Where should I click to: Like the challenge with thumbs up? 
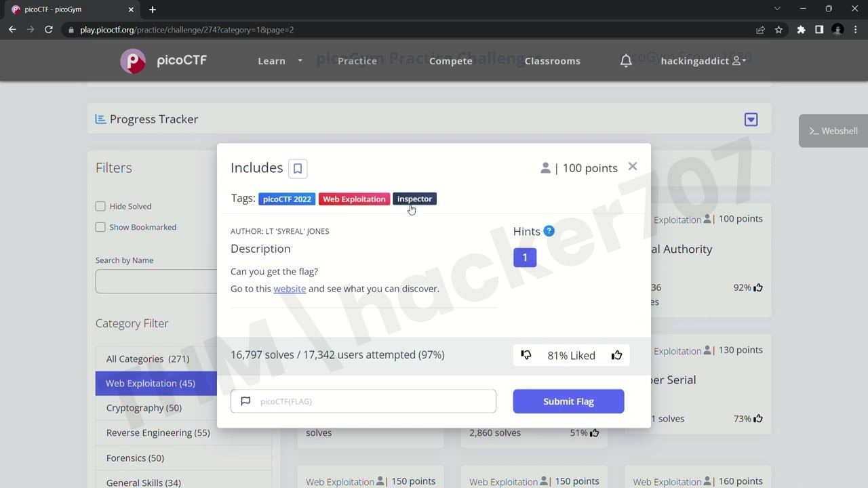616,355
